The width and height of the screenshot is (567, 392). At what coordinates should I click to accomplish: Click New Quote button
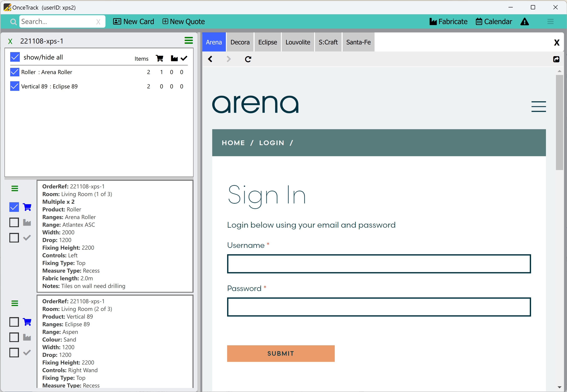click(x=183, y=22)
